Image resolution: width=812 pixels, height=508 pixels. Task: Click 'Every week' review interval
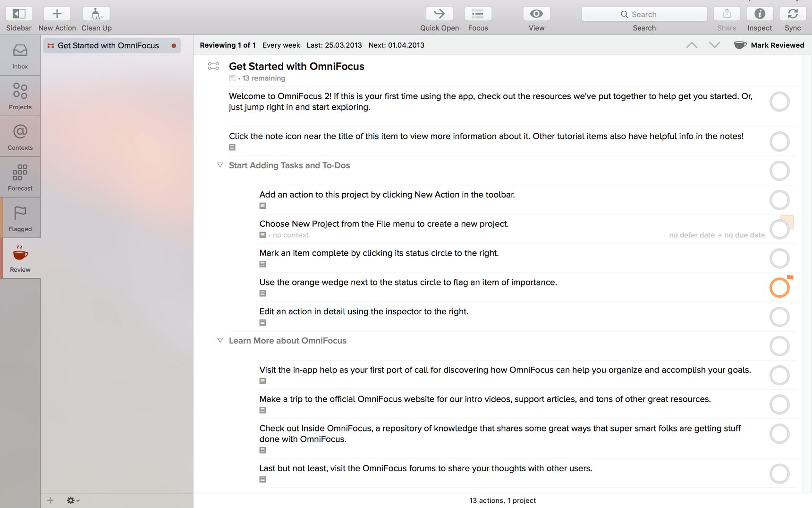pyautogui.click(x=281, y=45)
